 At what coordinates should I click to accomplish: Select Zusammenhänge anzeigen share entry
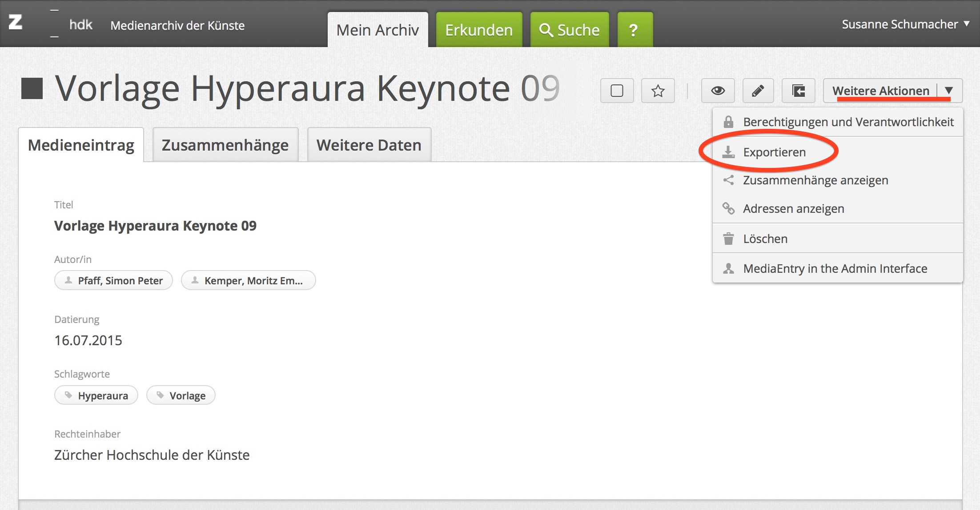pos(815,180)
